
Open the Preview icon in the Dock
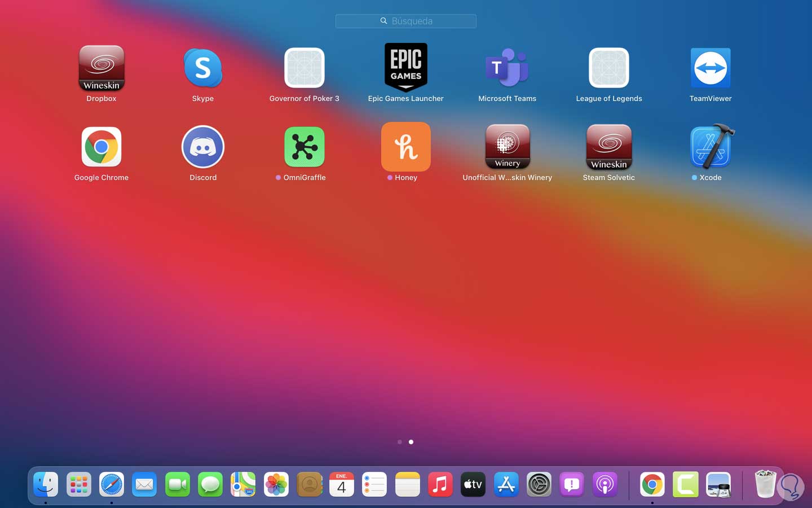pos(718,484)
